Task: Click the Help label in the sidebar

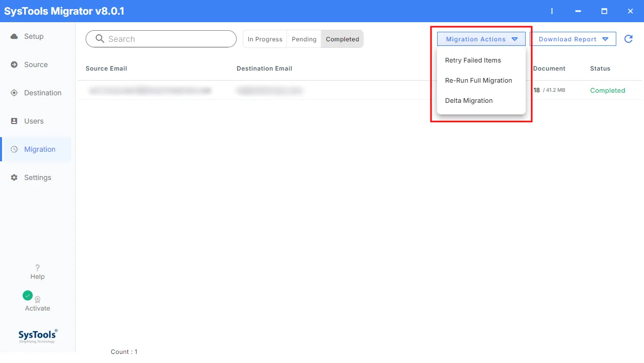Action: [x=37, y=277]
